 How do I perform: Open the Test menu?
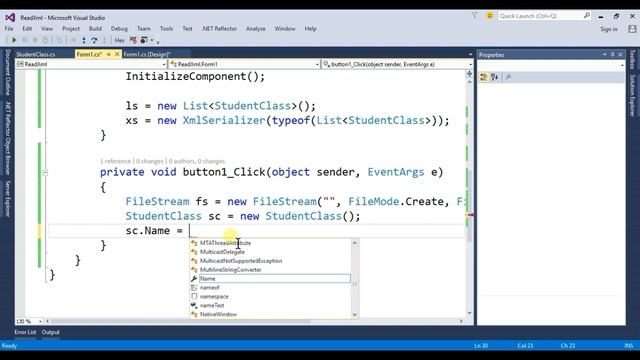[x=187, y=29]
